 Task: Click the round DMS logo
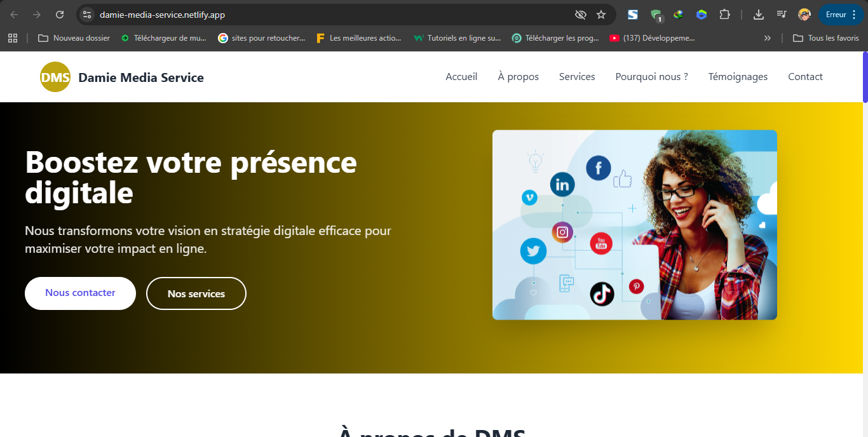click(55, 77)
